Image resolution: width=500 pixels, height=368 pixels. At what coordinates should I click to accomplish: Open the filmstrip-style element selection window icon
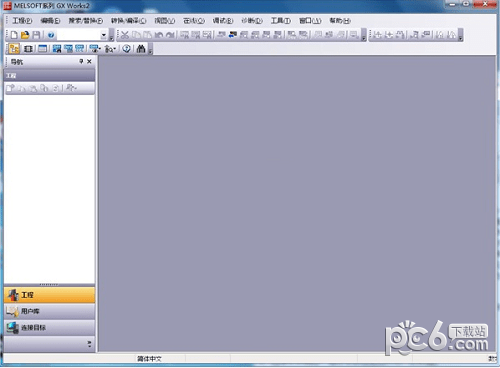coord(28,49)
